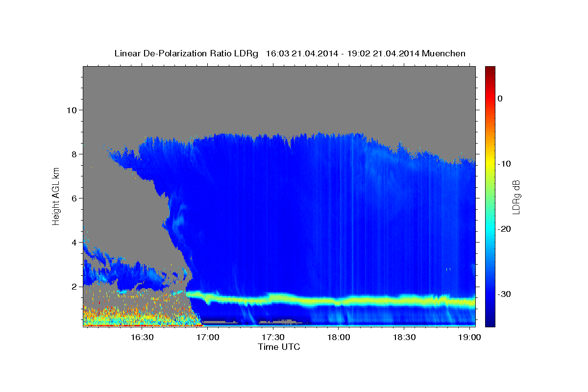Click the colorbar value '-30'

[504, 294]
